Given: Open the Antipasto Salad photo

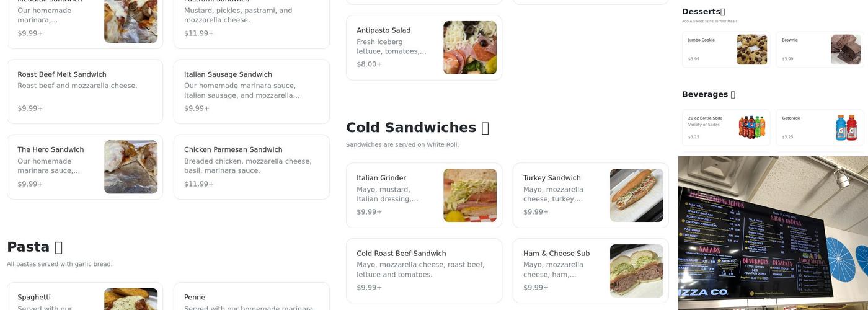Looking at the screenshot, I should (470, 48).
